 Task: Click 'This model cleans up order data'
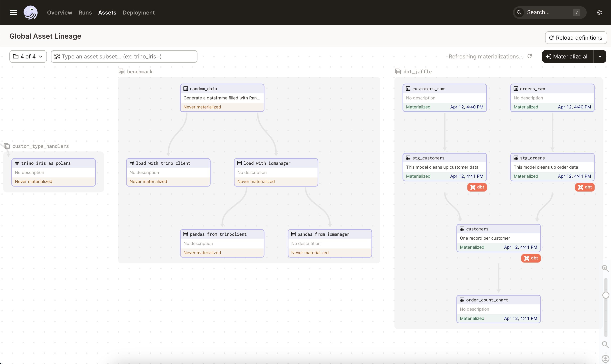tap(546, 167)
